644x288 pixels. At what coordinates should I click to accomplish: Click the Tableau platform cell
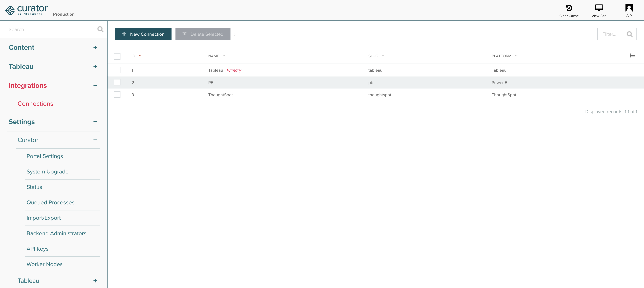coord(499,70)
